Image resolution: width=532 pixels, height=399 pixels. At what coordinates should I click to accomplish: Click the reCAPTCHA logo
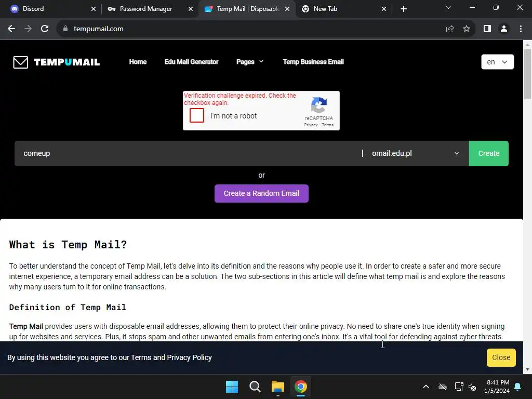click(x=319, y=105)
